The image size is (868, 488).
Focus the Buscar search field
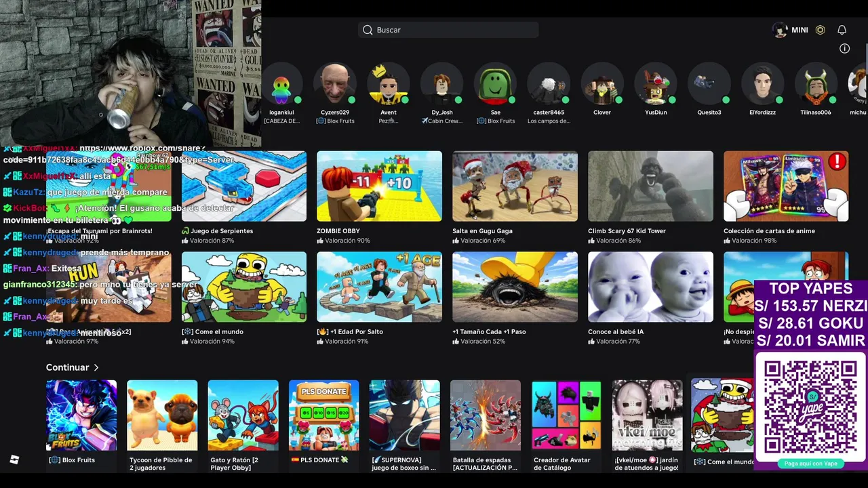[x=448, y=30]
